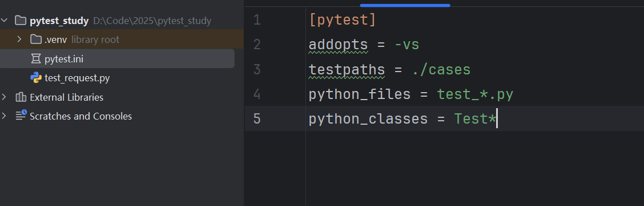This screenshot has height=206, width=644.
Task: Select External Libraries in the tree
Action: [x=67, y=97]
